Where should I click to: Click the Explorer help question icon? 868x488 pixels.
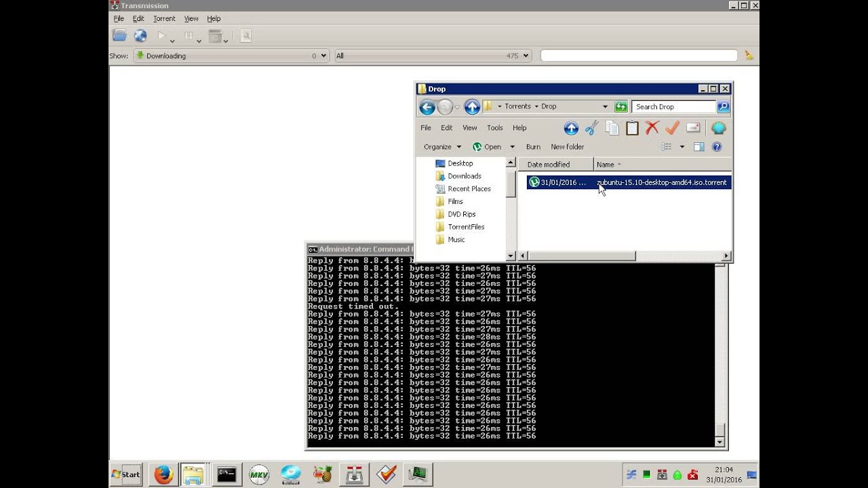(x=717, y=146)
